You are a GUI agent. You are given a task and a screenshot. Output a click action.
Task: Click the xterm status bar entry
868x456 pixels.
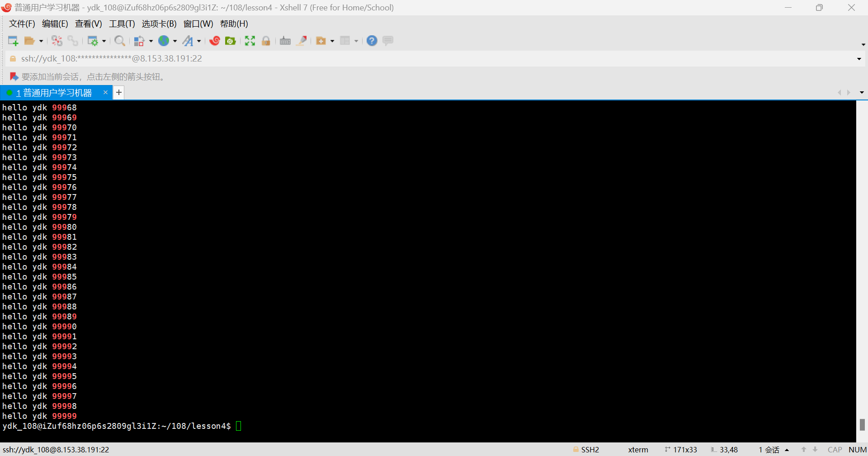click(638, 450)
